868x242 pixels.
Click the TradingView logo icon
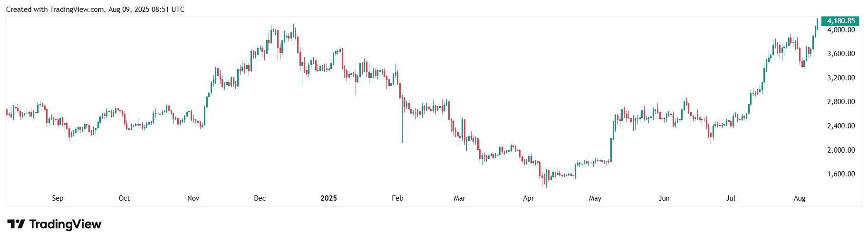coord(16,224)
